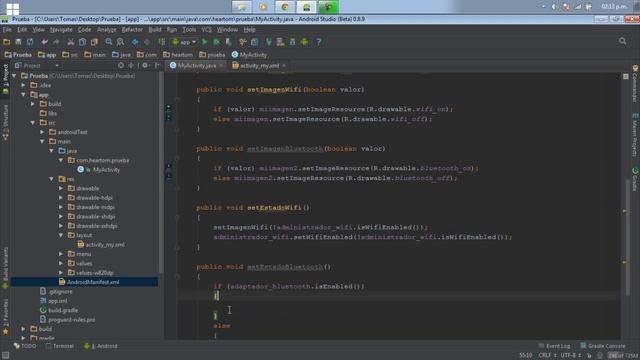
Task: Click the Search Everywhere magnifier icon
Action: (622, 41)
